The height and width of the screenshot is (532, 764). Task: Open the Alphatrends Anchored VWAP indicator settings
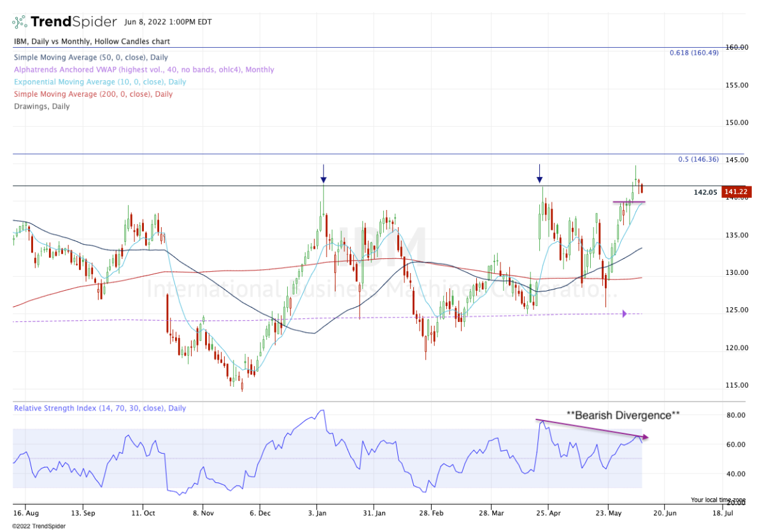coord(144,69)
